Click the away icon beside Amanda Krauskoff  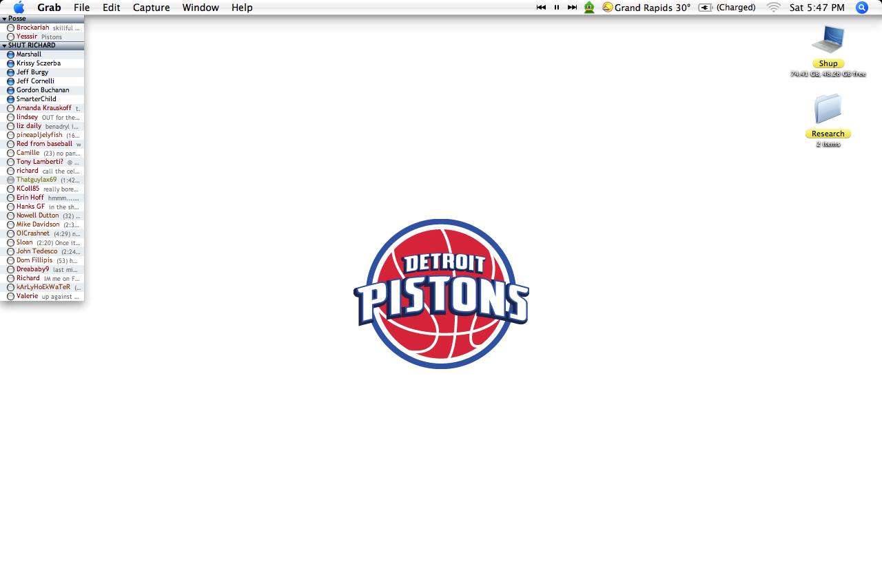(10, 108)
